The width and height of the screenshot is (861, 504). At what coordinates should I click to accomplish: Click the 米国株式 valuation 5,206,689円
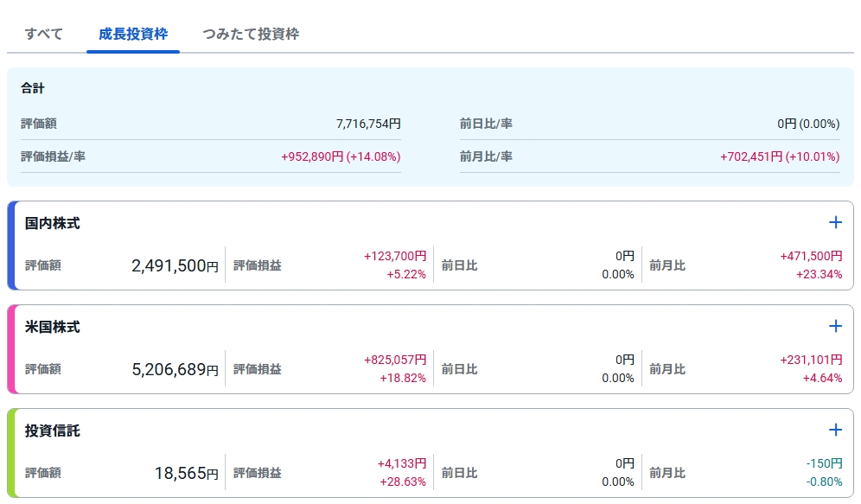[175, 370]
